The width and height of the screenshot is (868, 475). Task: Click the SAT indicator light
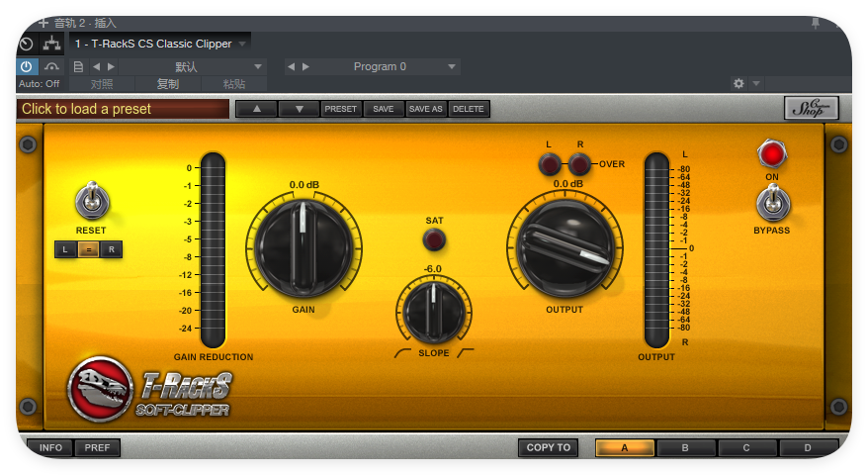point(434,240)
